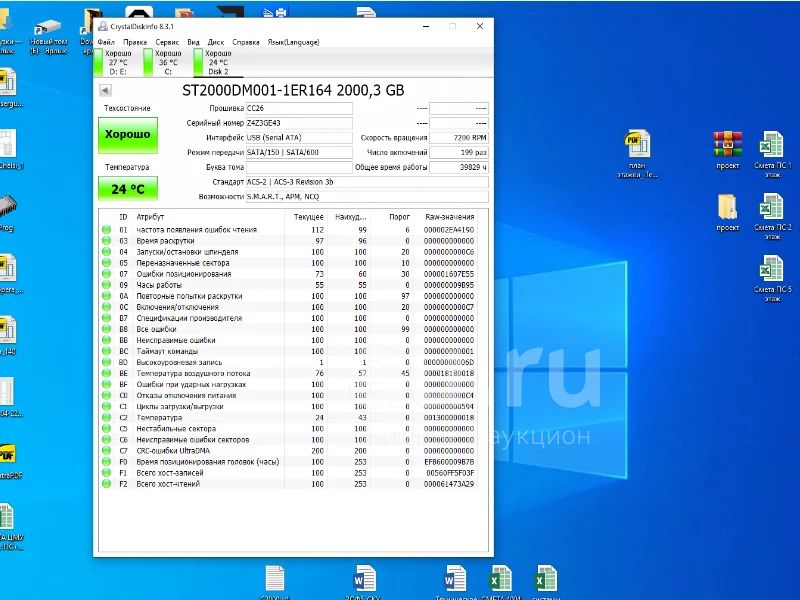The image size is (800, 600).
Task: Select the Excel file Смета ПС 1 этаж
Action: (x=772, y=154)
